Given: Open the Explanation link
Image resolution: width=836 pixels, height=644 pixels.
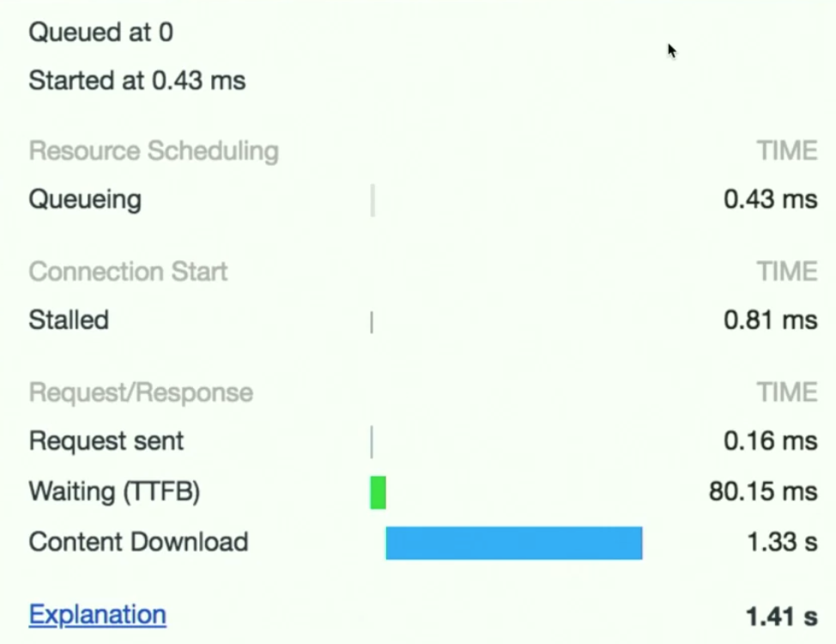Looking at the screenshot, I should click(x=97, y=615).
